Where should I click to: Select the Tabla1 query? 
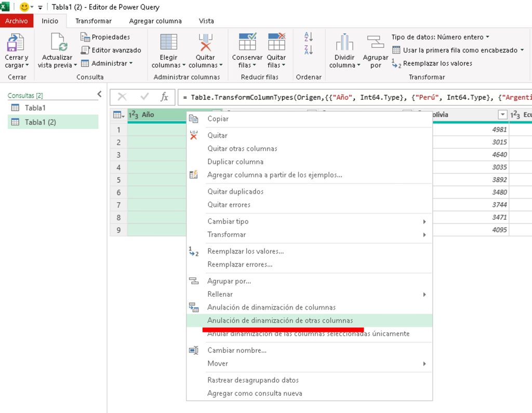pyautogui.click(x=53, y=108)
